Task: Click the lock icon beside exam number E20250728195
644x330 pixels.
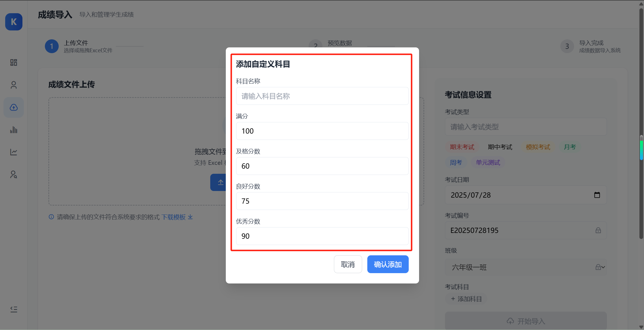Action: [x=599, y=230]
